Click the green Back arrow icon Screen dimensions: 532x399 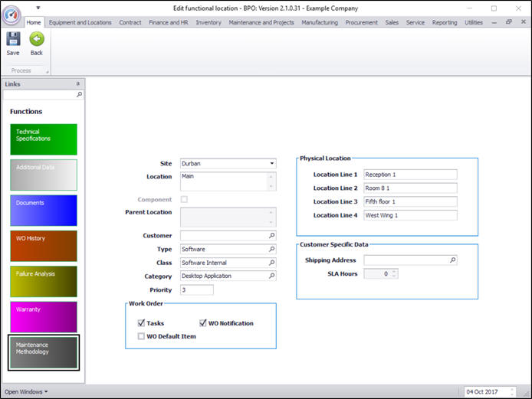pos(36,39)
